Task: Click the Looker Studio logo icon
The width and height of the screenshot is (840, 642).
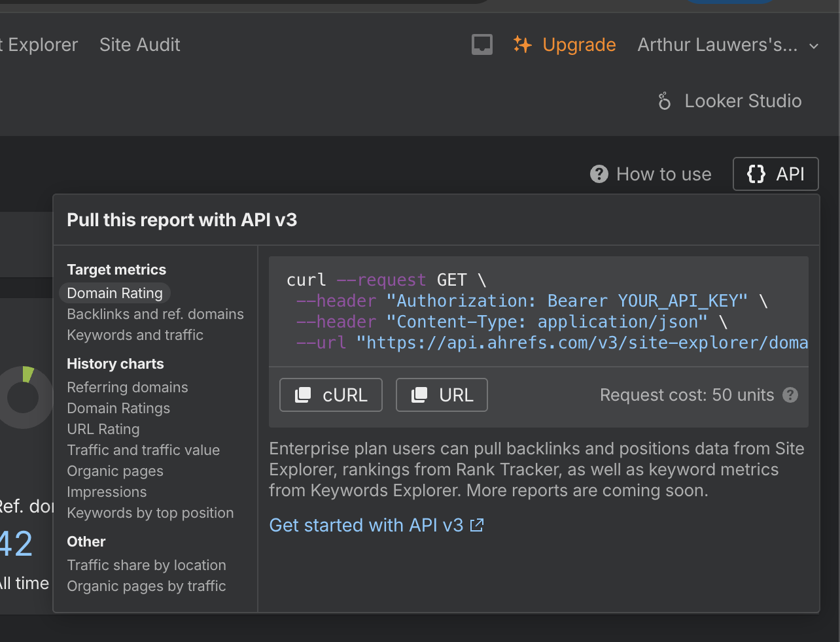Action: point(664,101)
